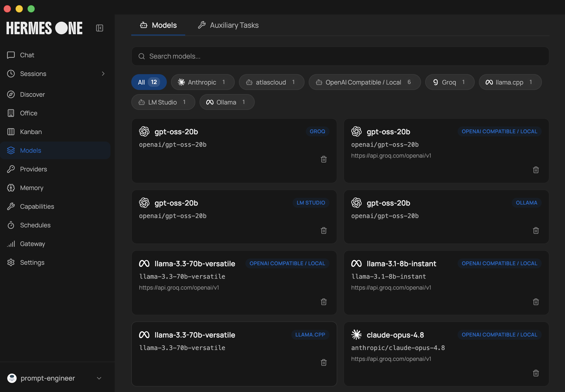The width and height of the screenshot is (565, 392).
Task: Click the Office label in the sidebar
Action: 29,113
